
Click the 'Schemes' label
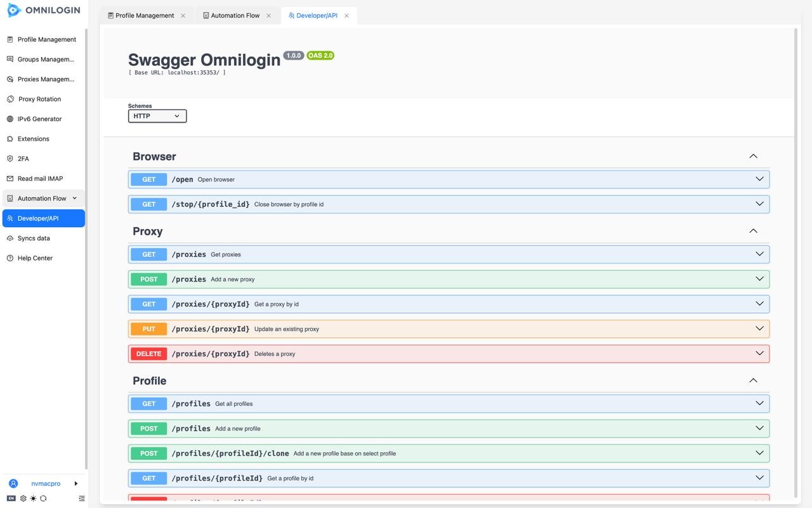140,106
